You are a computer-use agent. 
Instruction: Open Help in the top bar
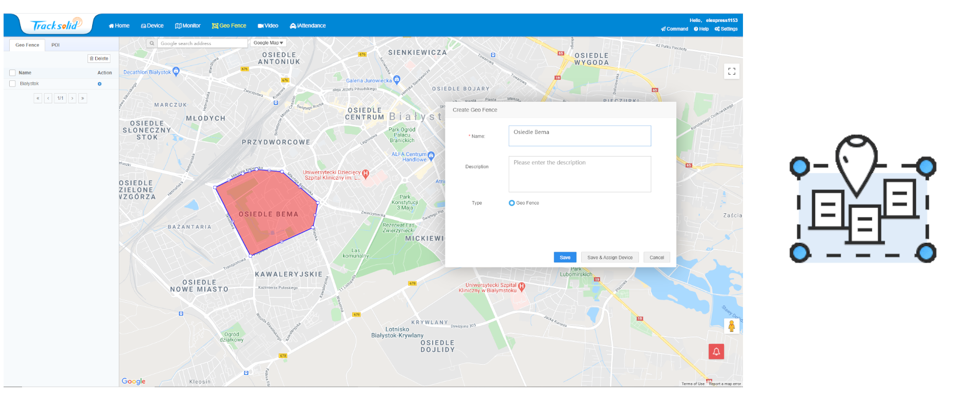coord(701,29)
